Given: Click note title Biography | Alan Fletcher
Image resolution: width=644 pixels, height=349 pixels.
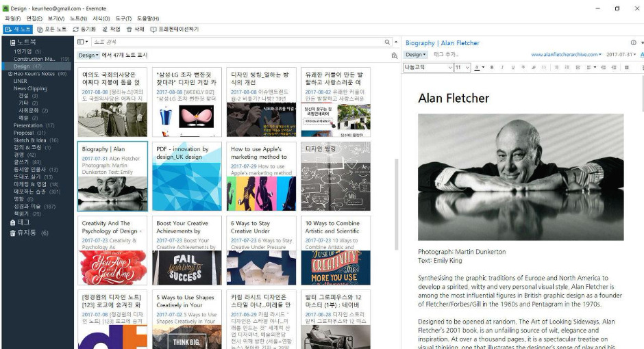Looking at the screenshot, I should [443, 43].
